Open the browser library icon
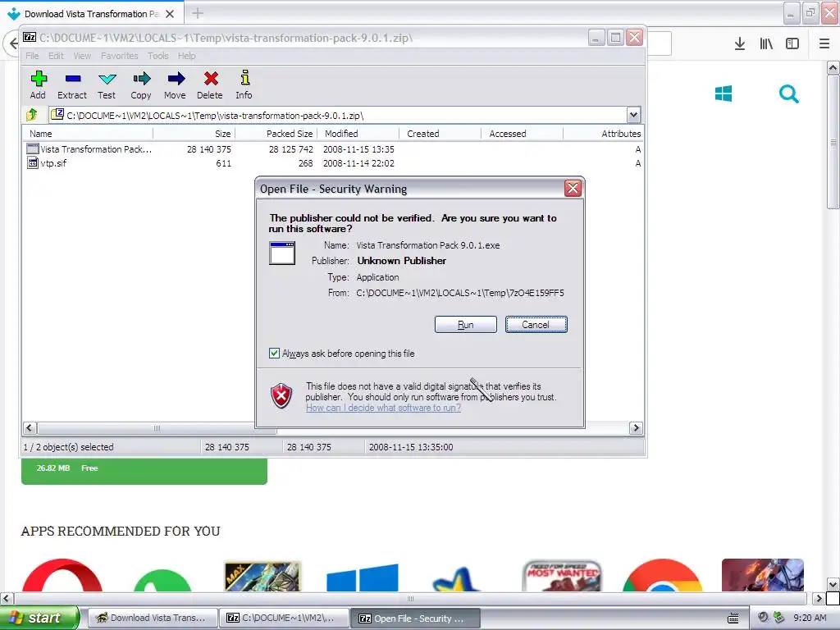840x630 pixels. click(766, 43)
